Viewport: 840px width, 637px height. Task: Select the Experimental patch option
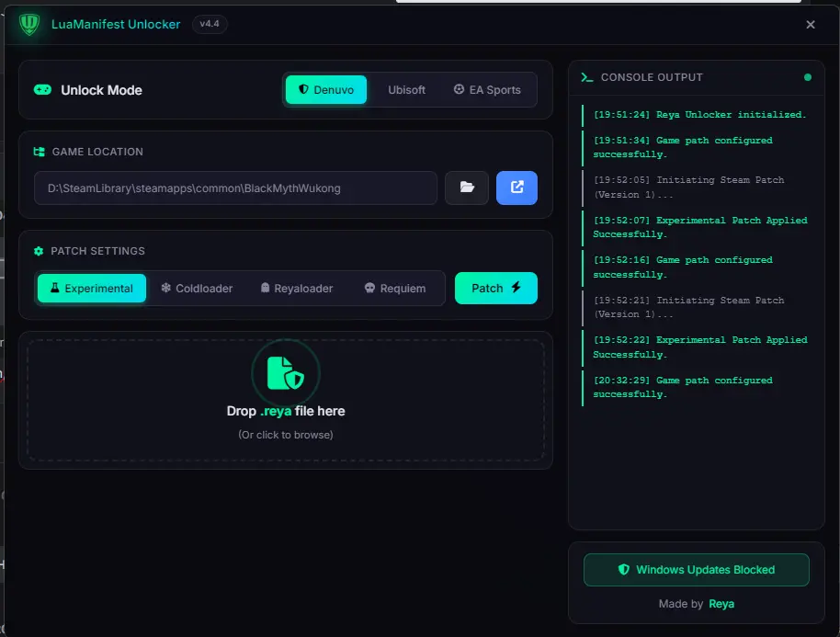(x=92, y=289)
